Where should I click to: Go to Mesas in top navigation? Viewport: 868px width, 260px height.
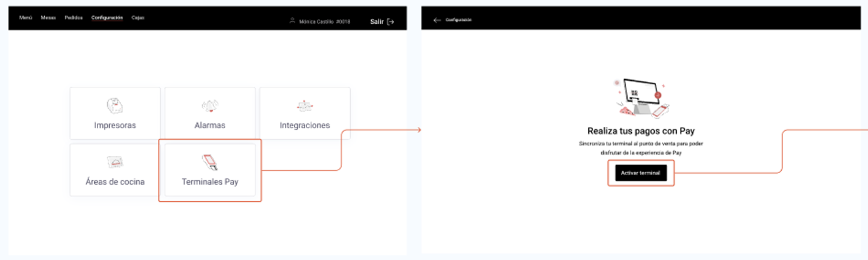click(48, 18)
